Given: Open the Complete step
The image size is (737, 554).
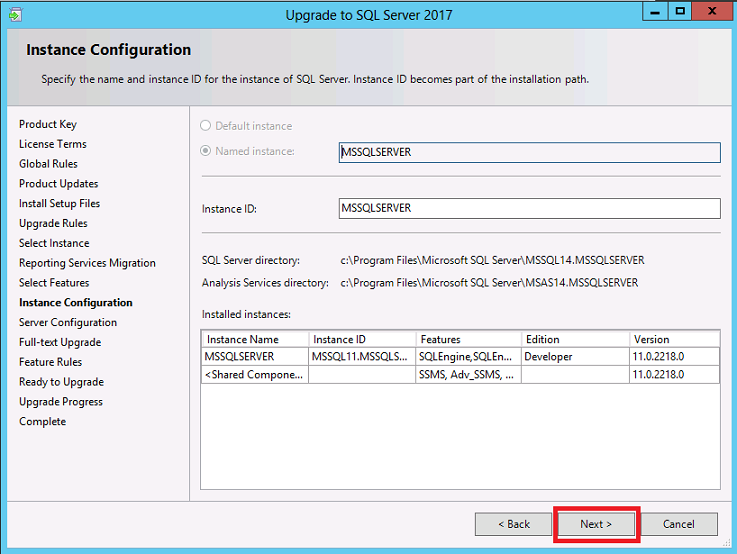Looking at the screenshot, I should point(43,421).
